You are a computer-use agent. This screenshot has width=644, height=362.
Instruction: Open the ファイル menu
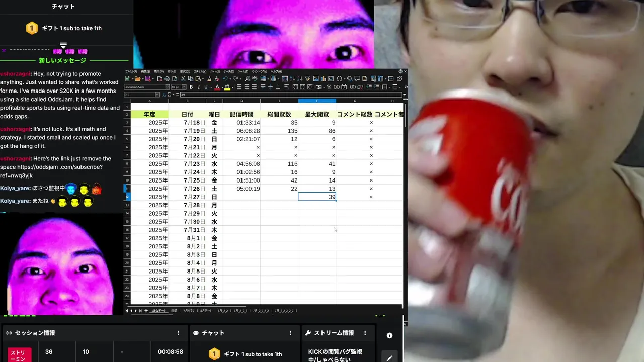click(x=131, y=72)
